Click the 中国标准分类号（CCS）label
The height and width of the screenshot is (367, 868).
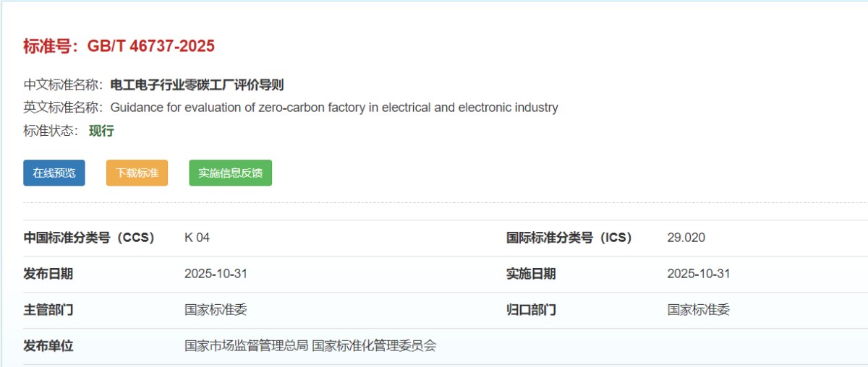(89, 238)
